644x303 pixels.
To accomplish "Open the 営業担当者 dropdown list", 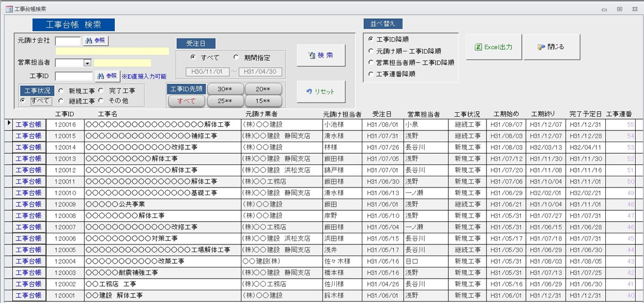I will coord(87,63).
